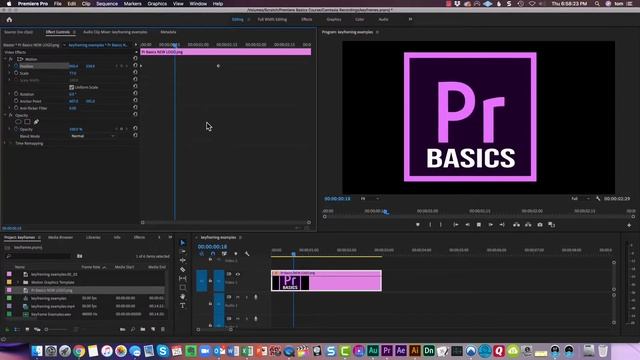The height and width of the screenshot is (360, 640).
Task: Click the Mark In button
Action: tap(430, 224)
